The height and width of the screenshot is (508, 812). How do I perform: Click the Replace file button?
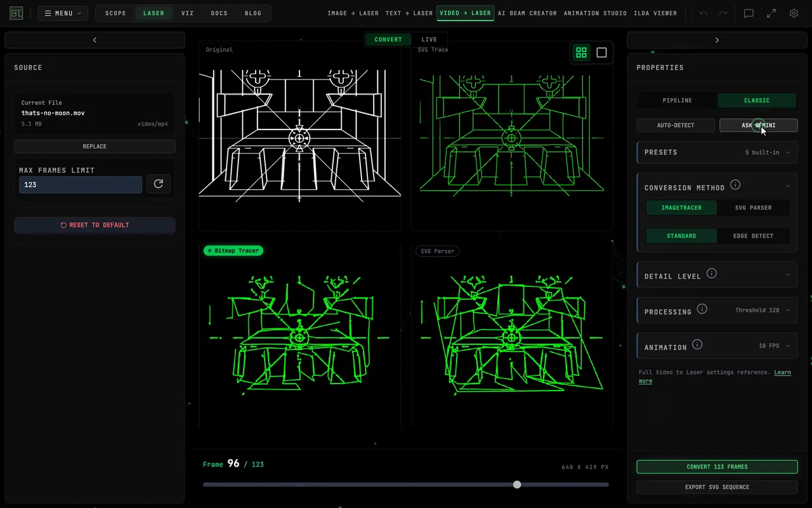[x=95, y=147]
